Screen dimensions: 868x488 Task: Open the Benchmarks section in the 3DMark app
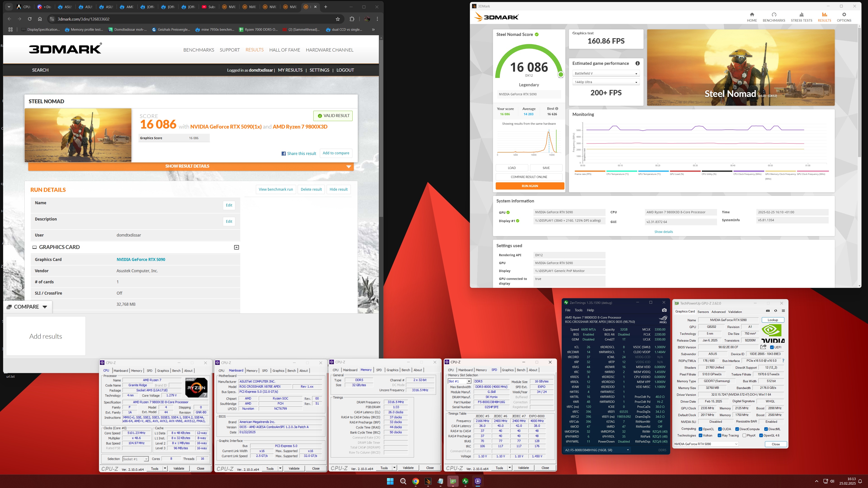[x=774, y=17]
